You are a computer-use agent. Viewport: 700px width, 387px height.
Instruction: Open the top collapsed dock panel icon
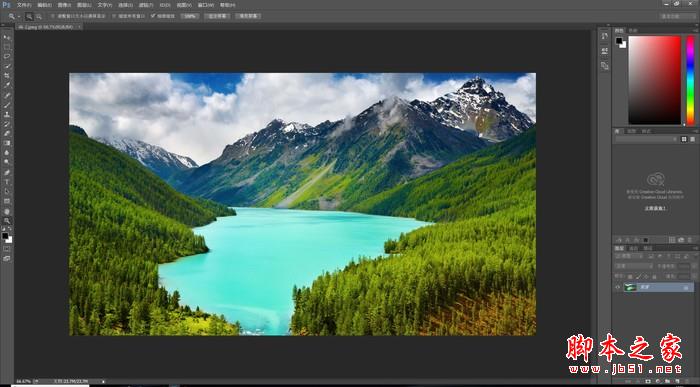604,36
